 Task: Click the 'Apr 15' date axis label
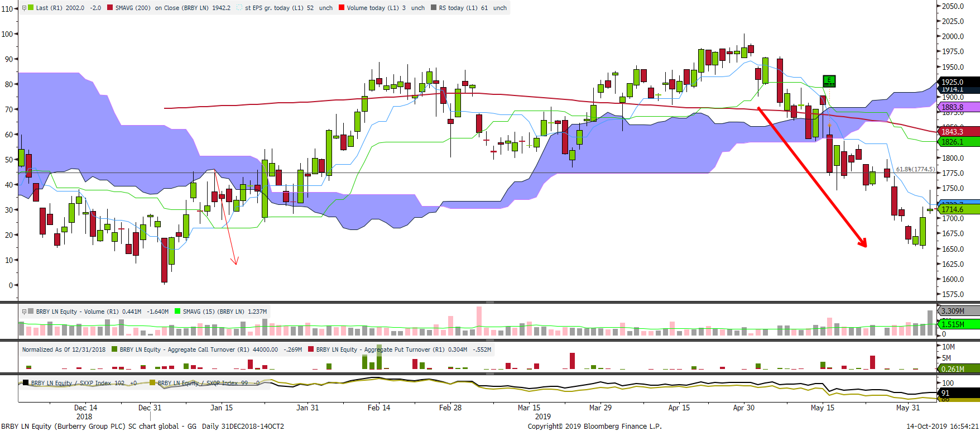pyautogui.click(x=679, y=408)
